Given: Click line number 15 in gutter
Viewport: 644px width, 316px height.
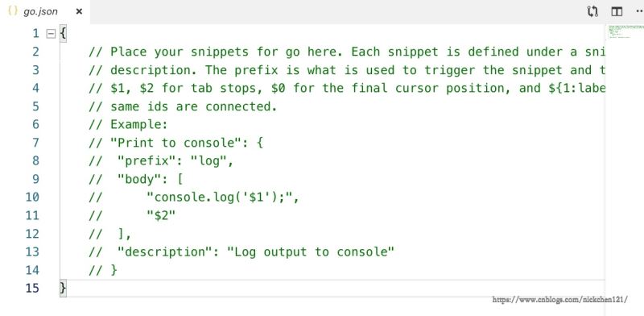Looking at the screenshot, I should point(32,288).
